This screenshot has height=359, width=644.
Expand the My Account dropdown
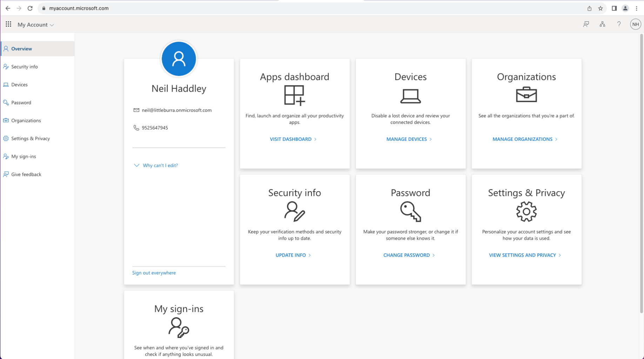(36, 25)
